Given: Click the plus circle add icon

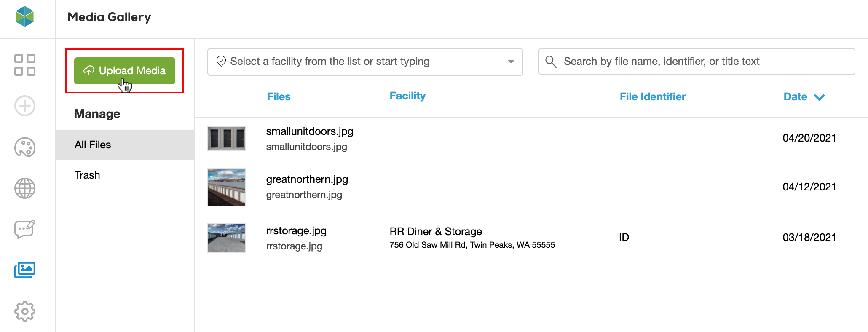Looking at the screenshot, I should 25,106.
